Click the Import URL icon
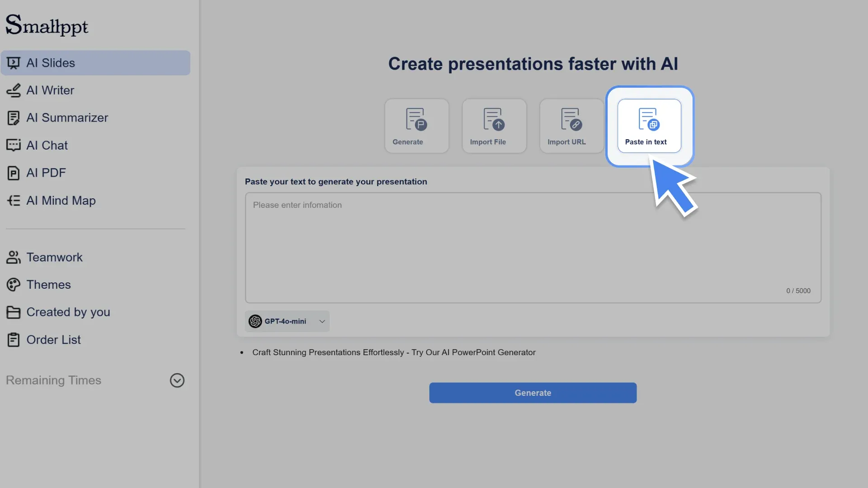868x488 pixels. [571, 125]
